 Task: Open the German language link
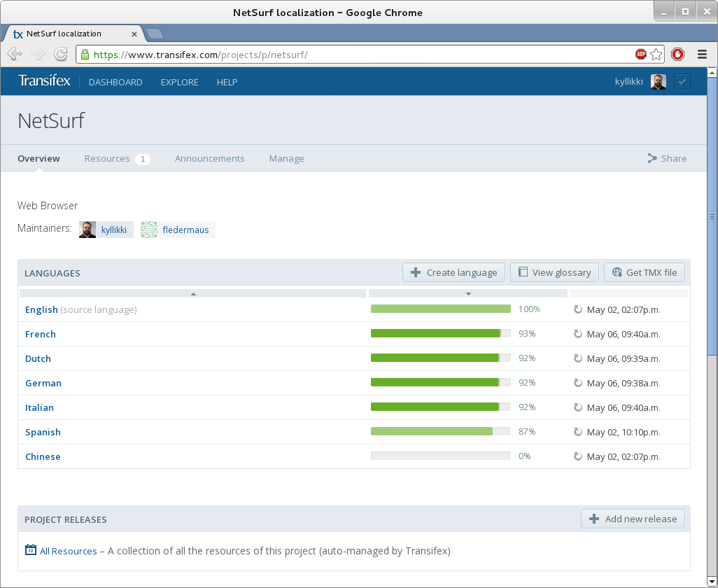tap(43, 384)
